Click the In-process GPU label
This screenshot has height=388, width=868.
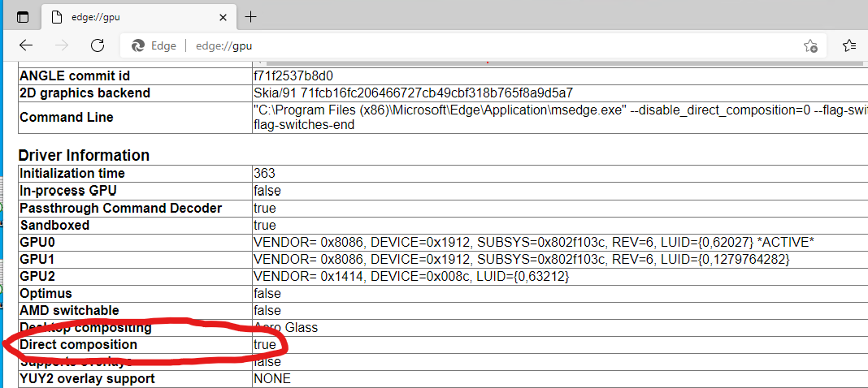coord(68,191)
